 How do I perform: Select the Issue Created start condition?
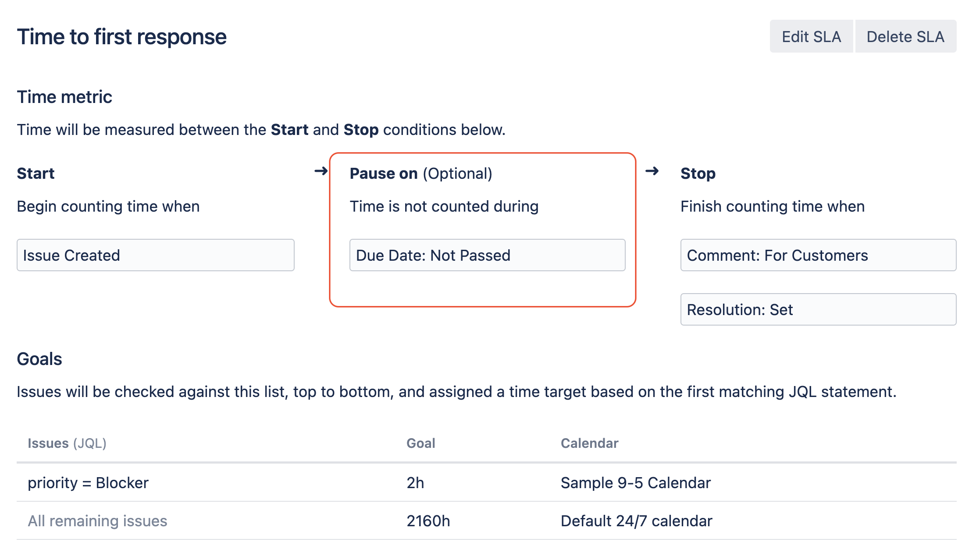155,255
